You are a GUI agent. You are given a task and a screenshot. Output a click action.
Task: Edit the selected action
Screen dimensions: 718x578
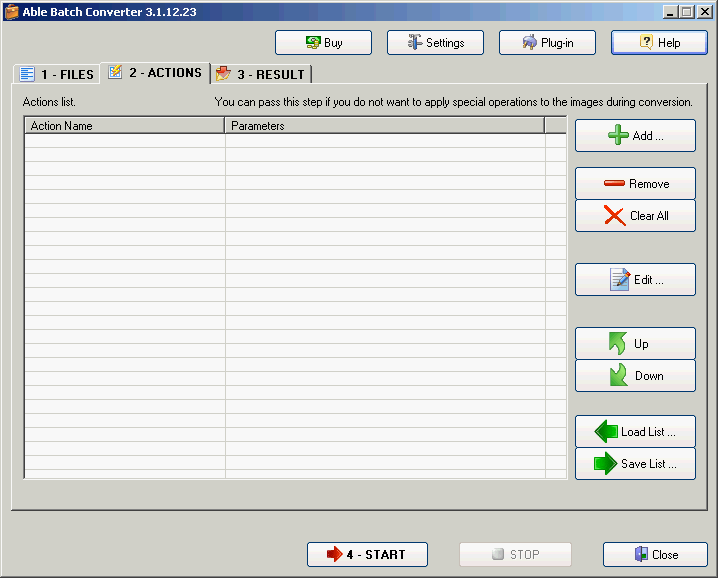[635, 279]
